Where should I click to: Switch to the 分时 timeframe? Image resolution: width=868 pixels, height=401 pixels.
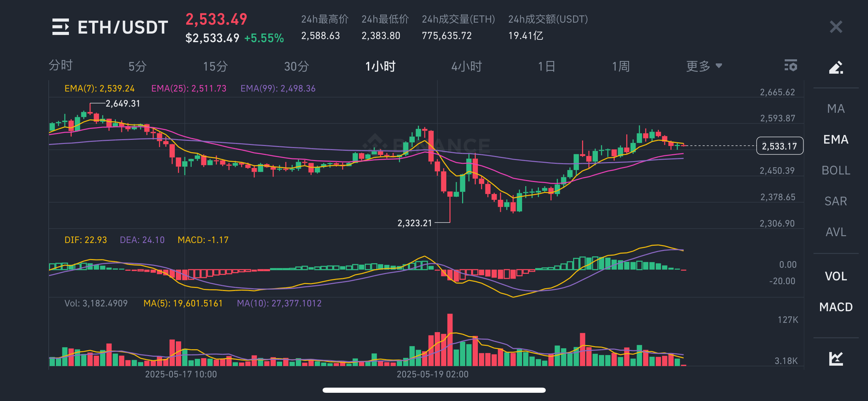(x=61, y=65)
